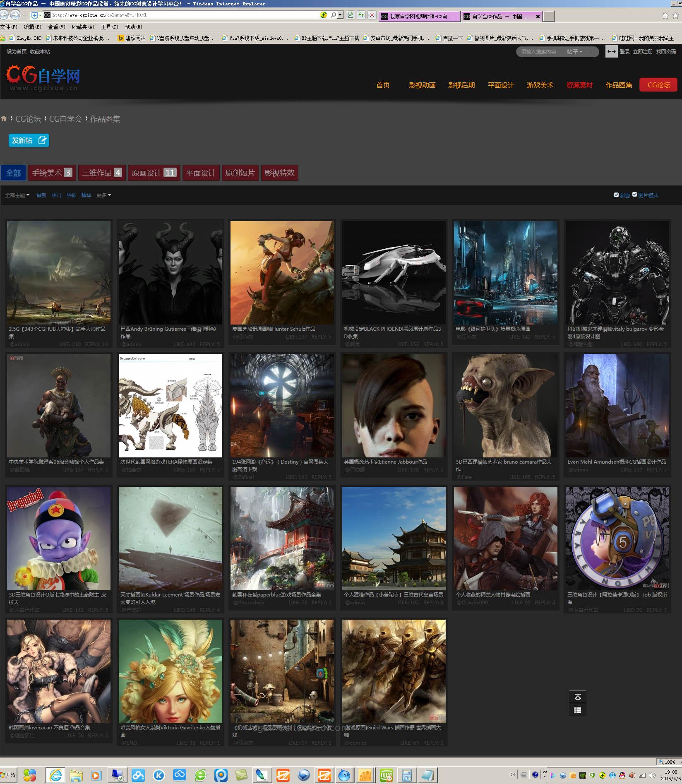
Task: Select the 原画设计 category tab
Action: coord(154,173)
